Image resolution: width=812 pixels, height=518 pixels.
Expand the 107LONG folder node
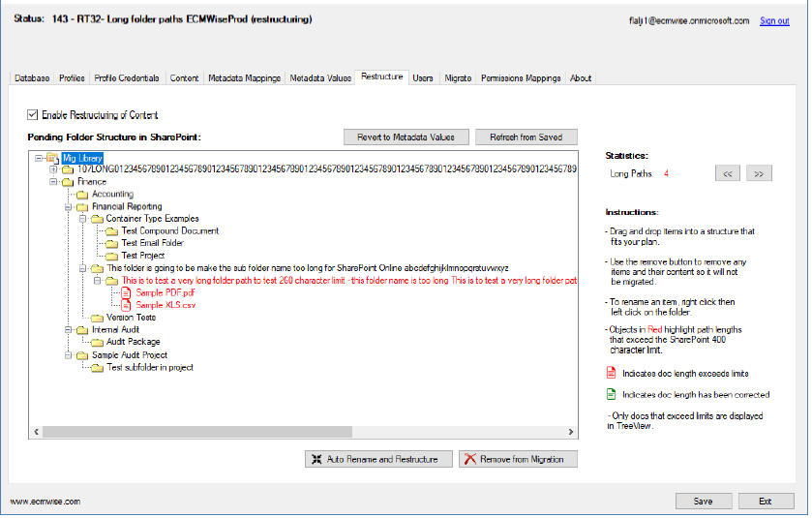[53, 169]
